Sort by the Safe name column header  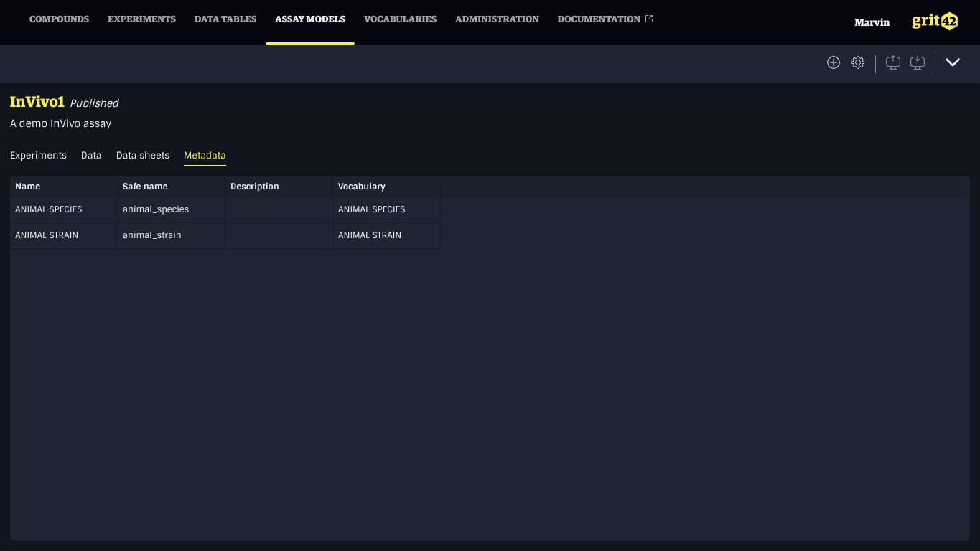click(172, 187)
